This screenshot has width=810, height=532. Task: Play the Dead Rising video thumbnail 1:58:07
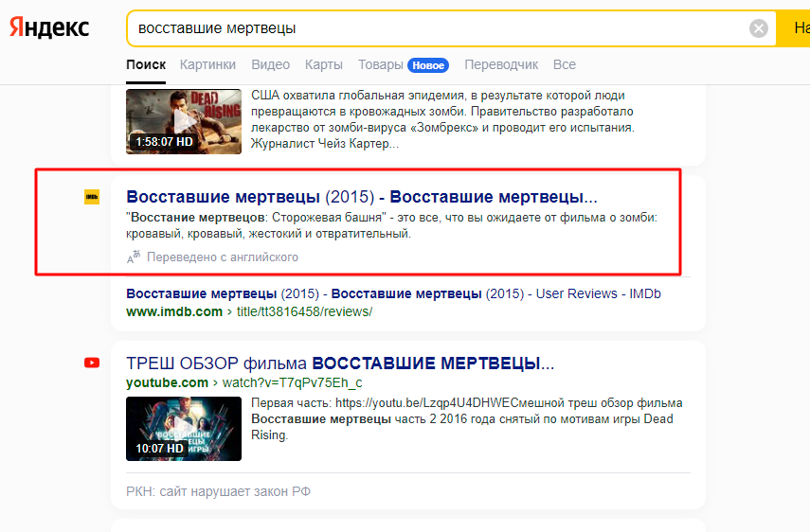coord(184,121)
